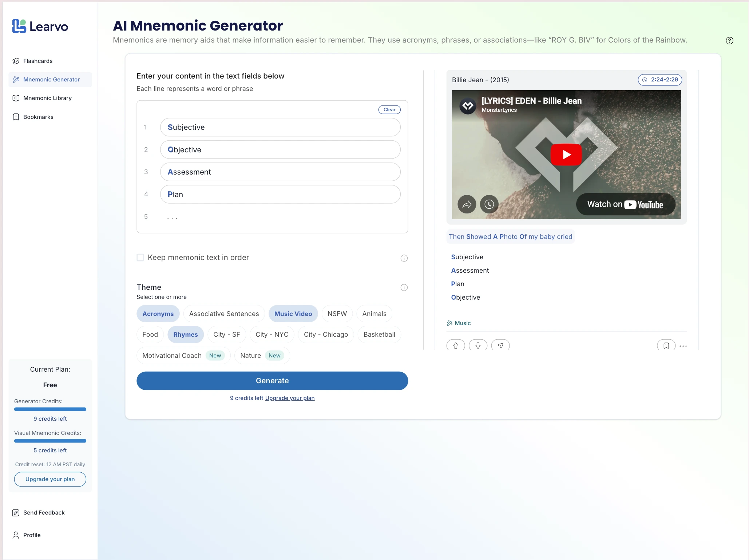749x560 pixels.
Task: Click the empty fifth line input
Action: coord(280,217)
